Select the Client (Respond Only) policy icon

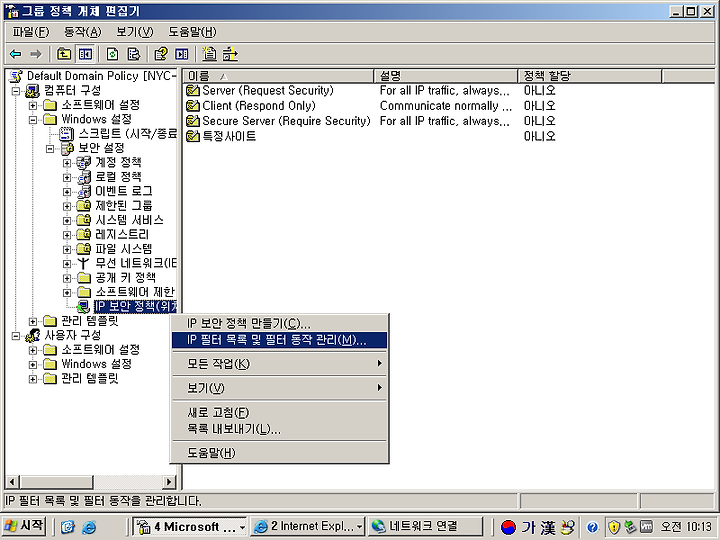[192, 106]
